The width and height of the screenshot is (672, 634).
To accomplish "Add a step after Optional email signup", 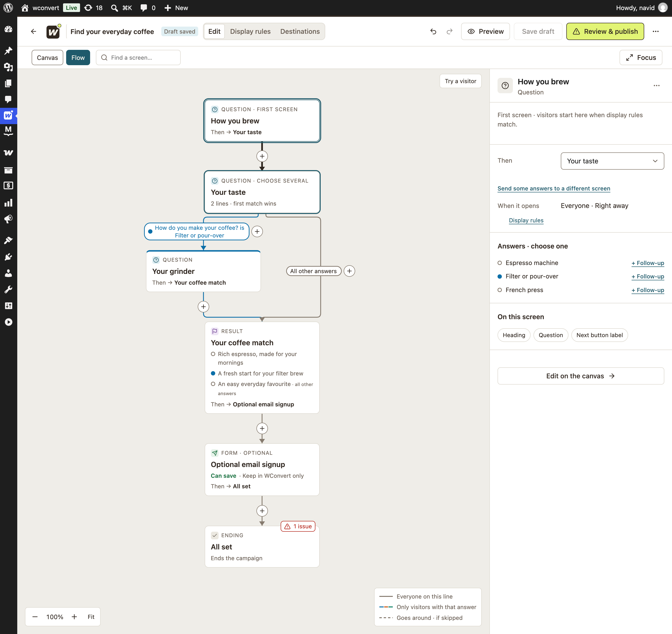I will [262, 511].
